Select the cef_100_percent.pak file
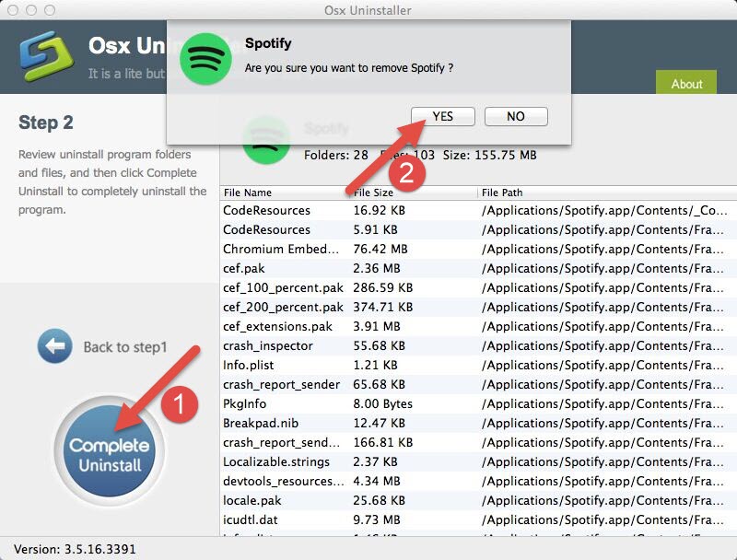Viewport: 737px width, 560px height. point(478,287)
